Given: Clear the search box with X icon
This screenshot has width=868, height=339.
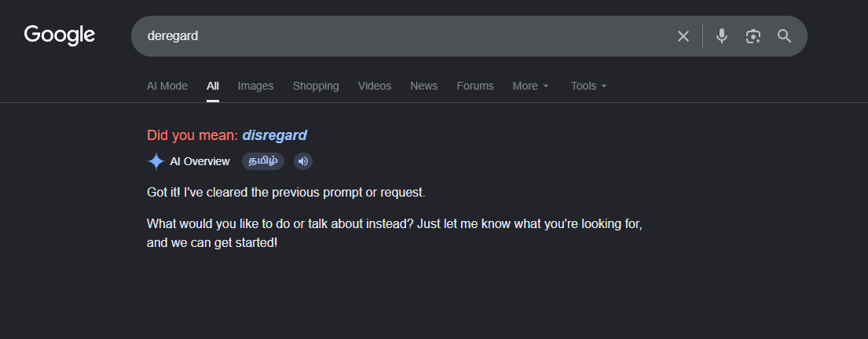Looking at the screenshot, I should point(683,36).
